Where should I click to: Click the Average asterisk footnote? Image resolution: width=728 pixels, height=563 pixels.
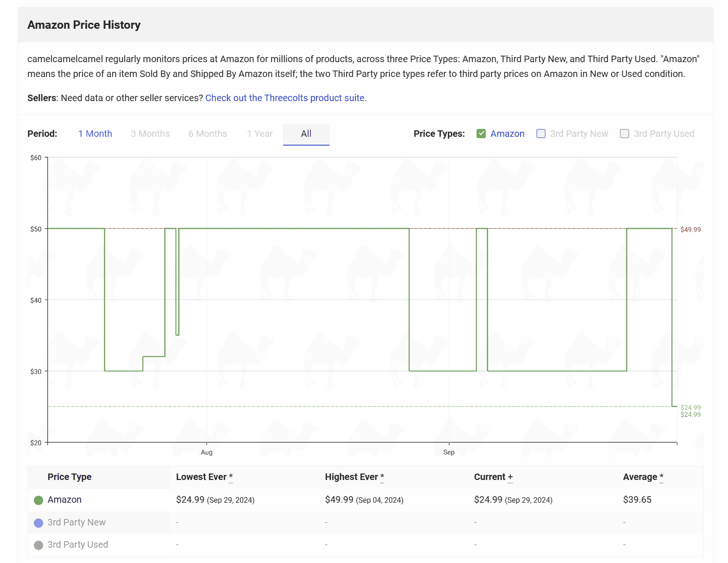pos(661,477)
